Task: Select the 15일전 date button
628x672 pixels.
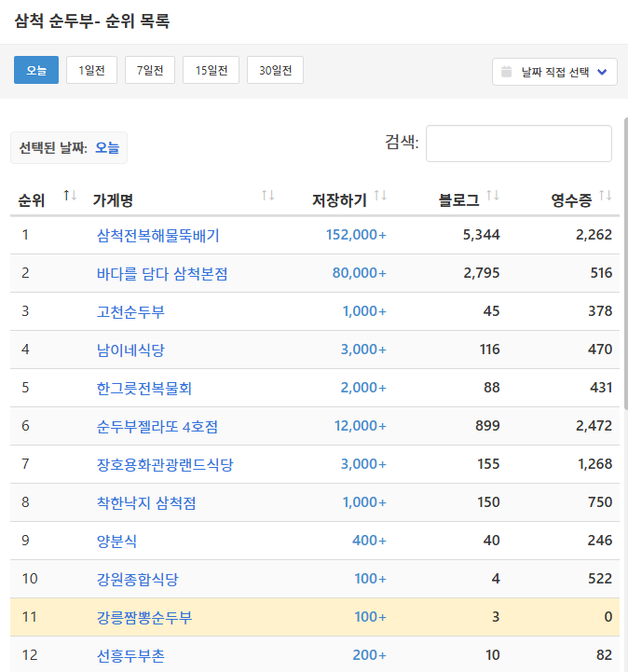Action: click(211, 70)
